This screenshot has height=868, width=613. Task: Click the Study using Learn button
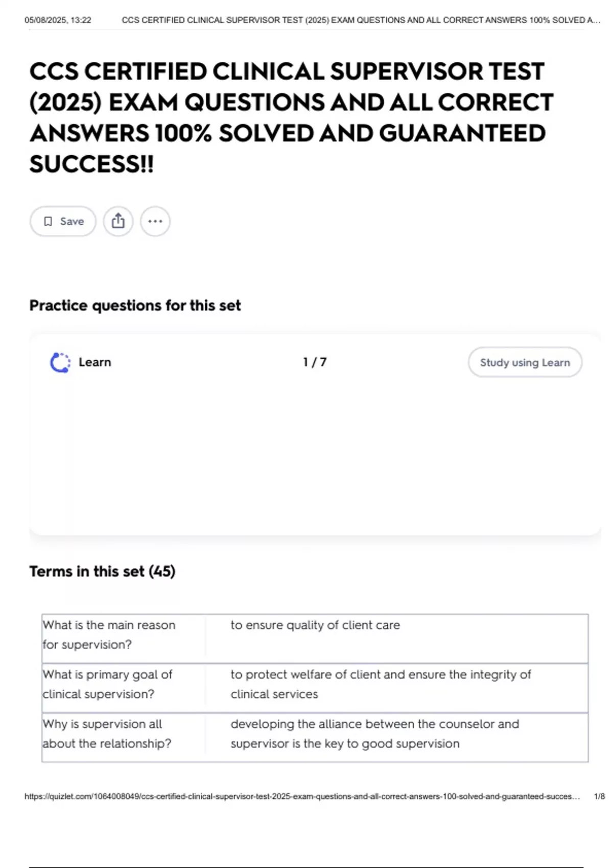coord(525,363)
